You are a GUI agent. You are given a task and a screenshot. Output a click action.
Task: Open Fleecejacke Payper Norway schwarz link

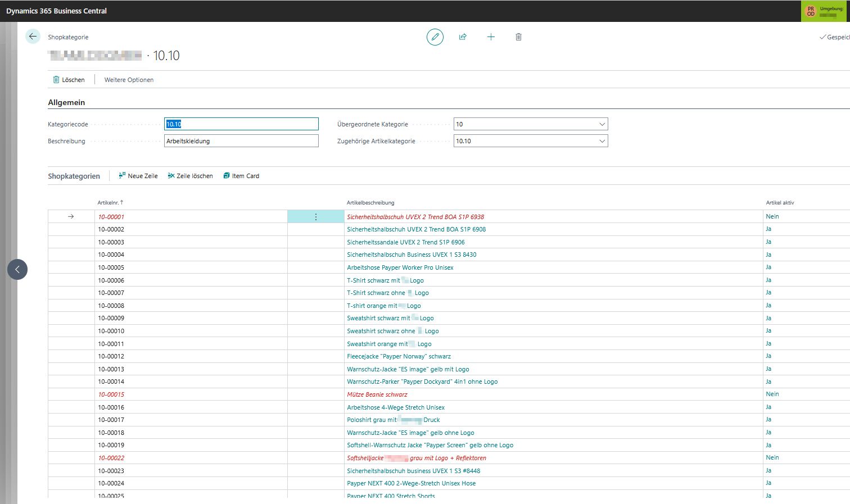pos(399,356)
